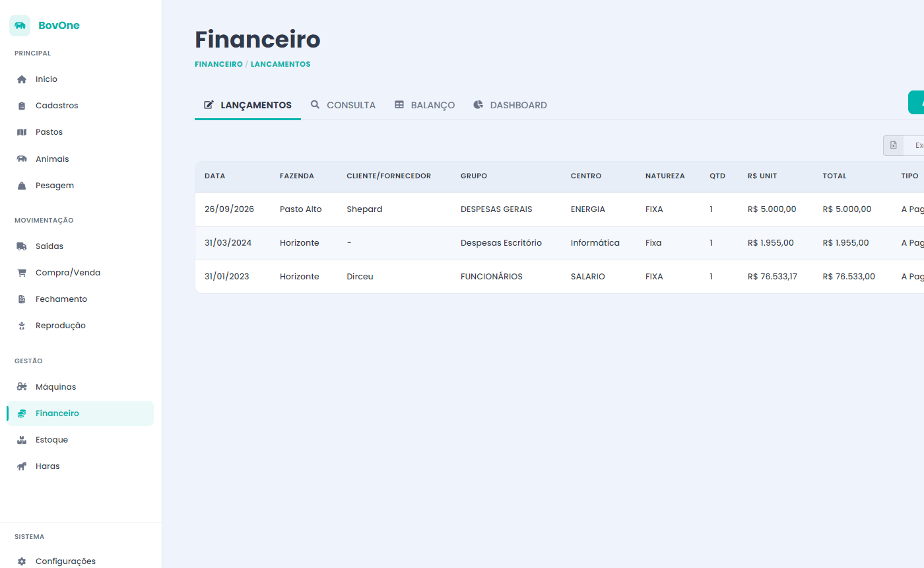Click the Financeiro coins icon in sidebar
This screenshot has height=568, width=924.
(x=22, y=413)
